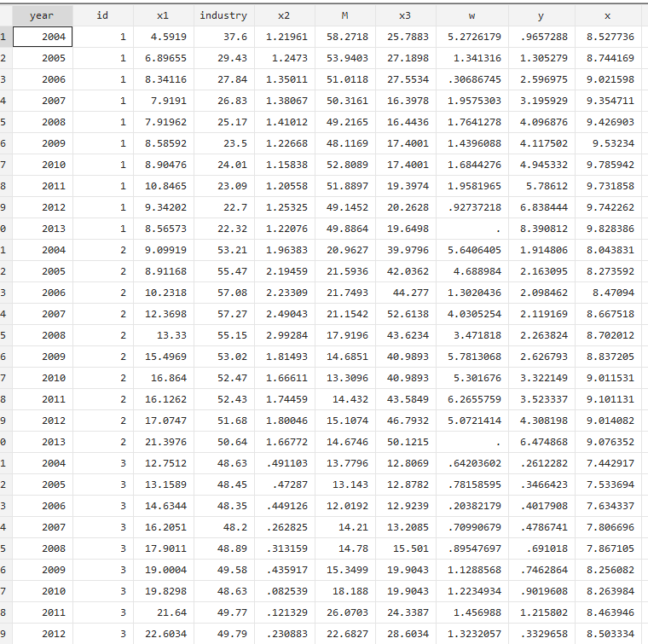The image size is (648, 644).
Task: Select the industry column header
Action: [x=223, y=15]
